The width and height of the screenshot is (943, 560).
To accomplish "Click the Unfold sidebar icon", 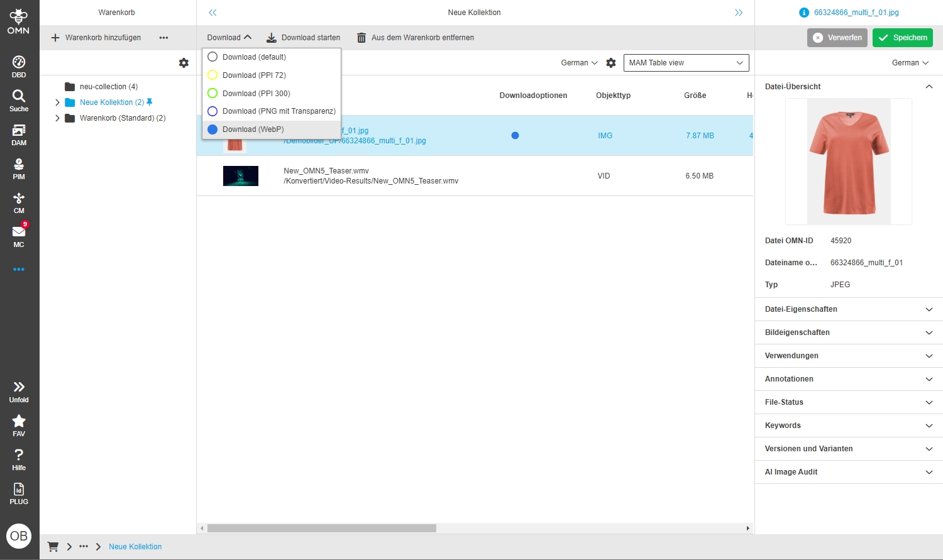I will pyautogui.click(x=19, y=391).
